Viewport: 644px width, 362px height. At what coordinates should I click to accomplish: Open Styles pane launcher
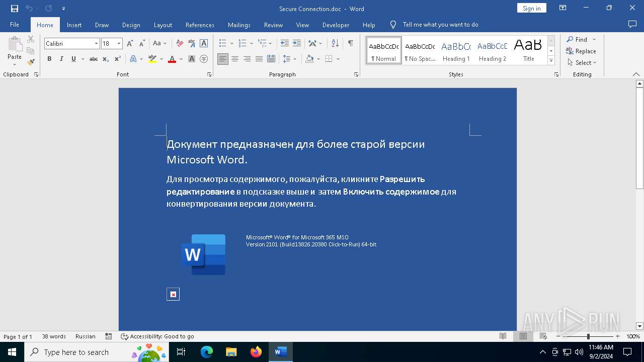coord(556,74)
